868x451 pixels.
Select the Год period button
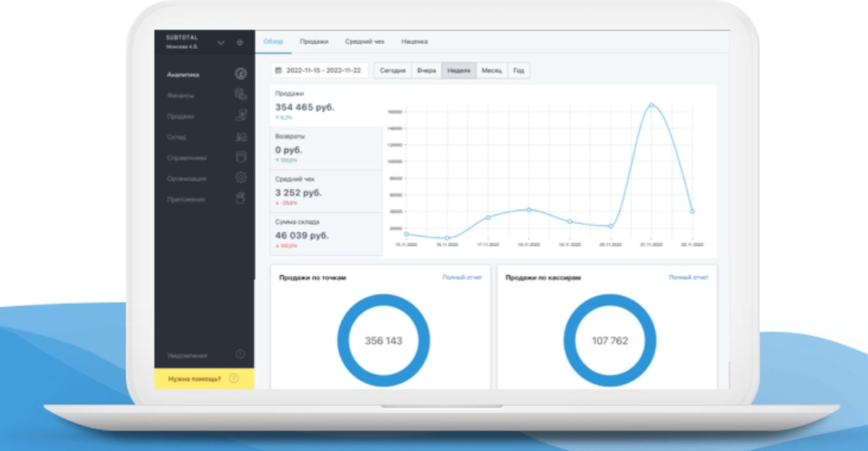pos(518,71)
